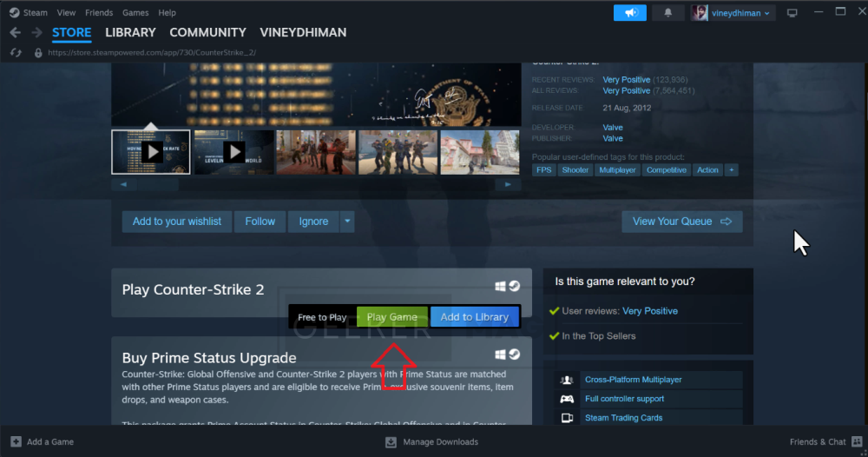Select the fourth screenshot thumbnail with soldiers
868x457 pixels.
[398, 152]
